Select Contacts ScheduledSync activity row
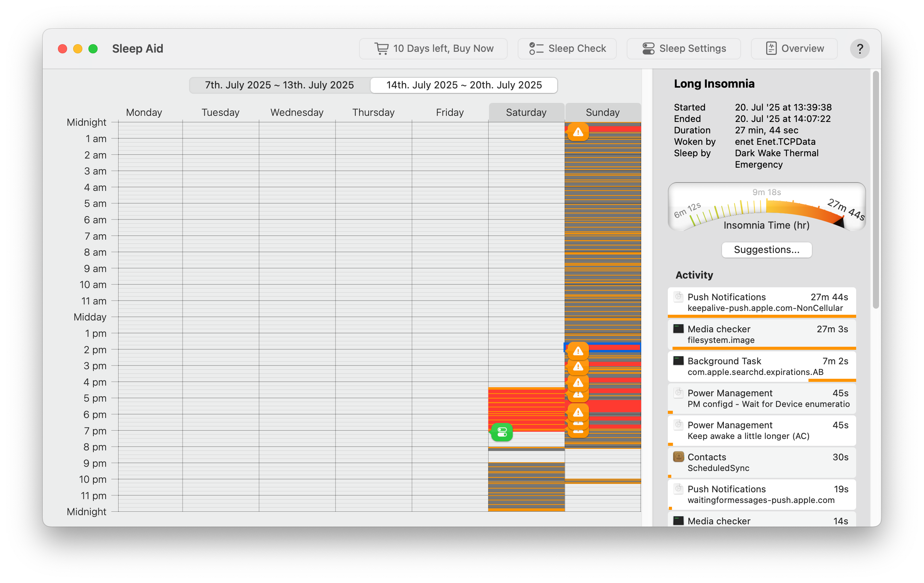The height and width of the screenshot is (583, 924). (761, 462)
